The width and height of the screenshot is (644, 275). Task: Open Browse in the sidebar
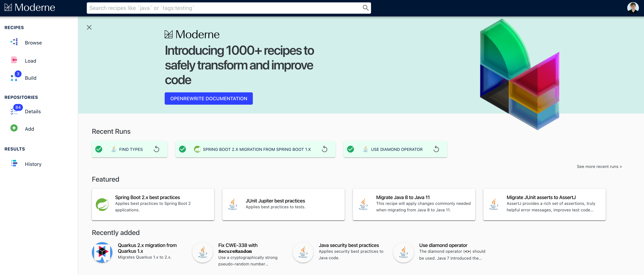pos(33,43)
